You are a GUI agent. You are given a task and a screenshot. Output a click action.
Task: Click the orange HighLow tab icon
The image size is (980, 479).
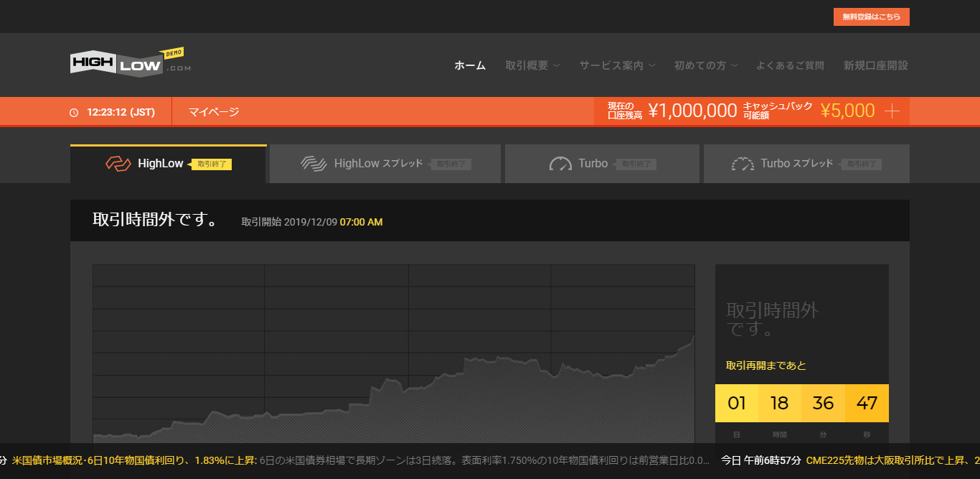click(118, 164)
